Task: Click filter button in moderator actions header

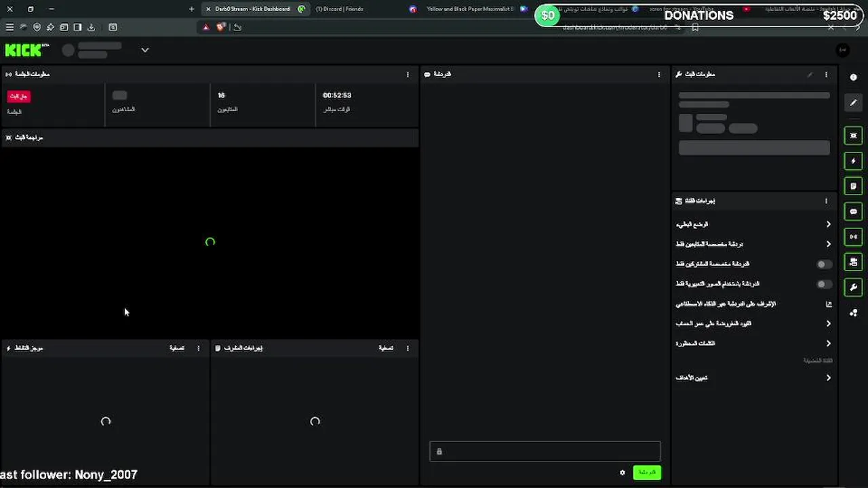Action: point(386,348)
